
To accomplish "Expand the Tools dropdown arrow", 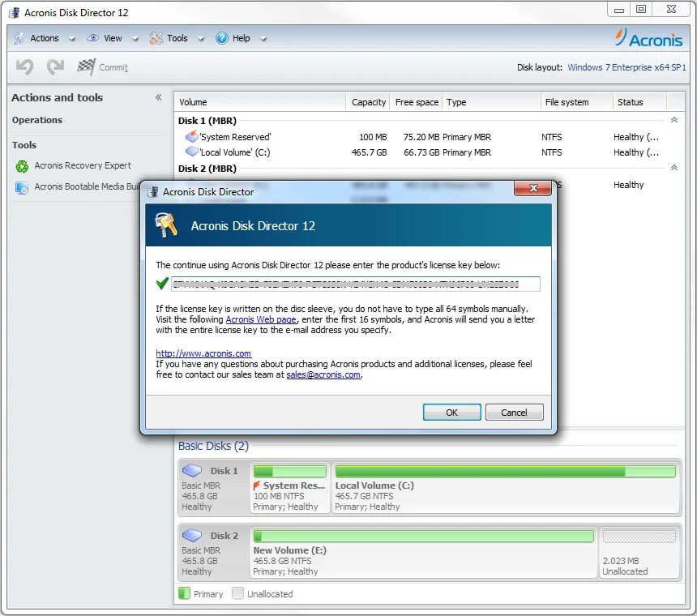I will coord(200,39).
